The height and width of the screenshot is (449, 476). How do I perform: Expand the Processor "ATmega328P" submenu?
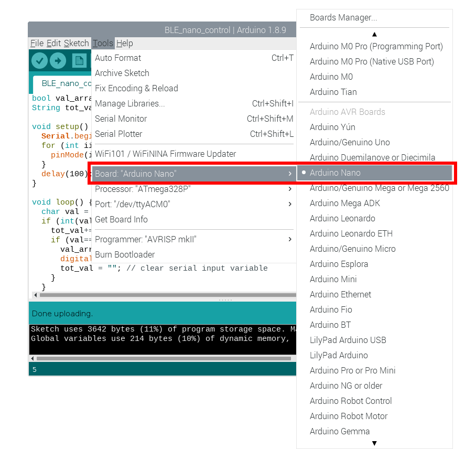coord(194,189)
